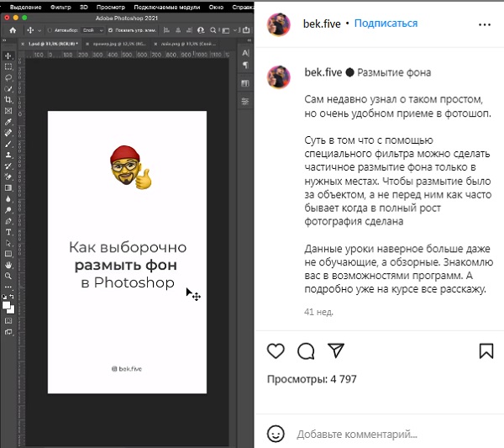Open comments with speech bubble icon
The image size is (504, 448).
click(x=306, y=350)
